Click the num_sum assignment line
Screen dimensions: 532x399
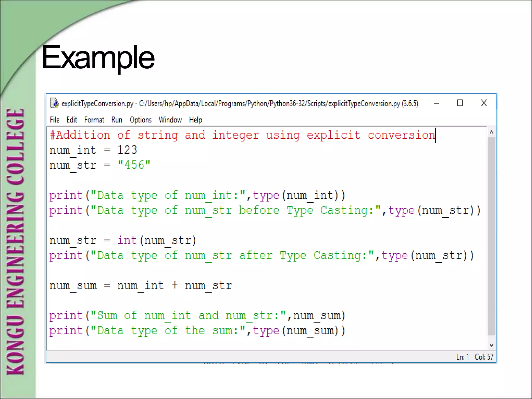[x=140, y=286]
